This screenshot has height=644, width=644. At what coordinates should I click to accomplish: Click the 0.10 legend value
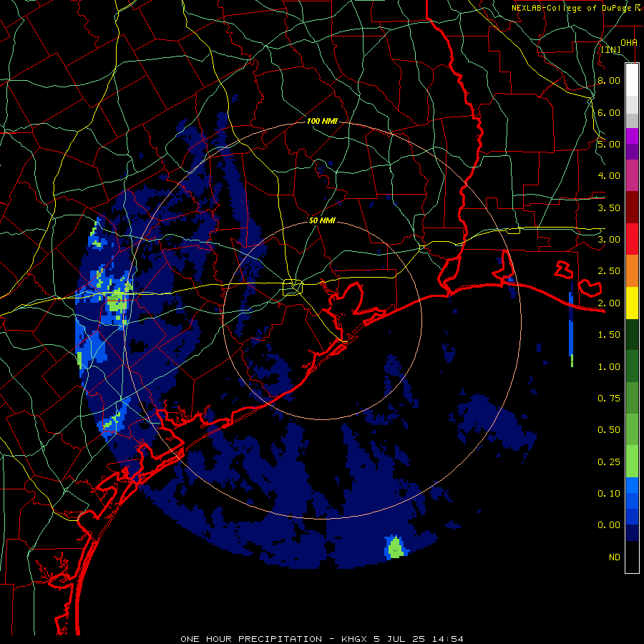[x=609, y=494]
